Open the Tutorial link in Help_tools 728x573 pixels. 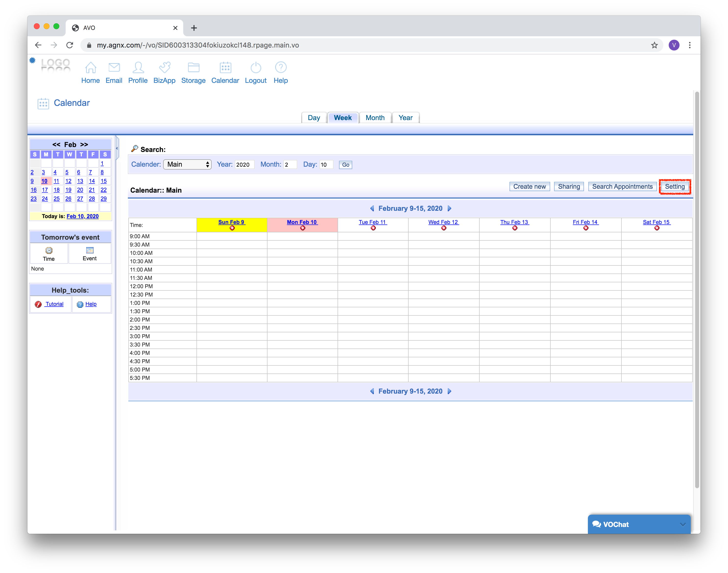(54, 304)
